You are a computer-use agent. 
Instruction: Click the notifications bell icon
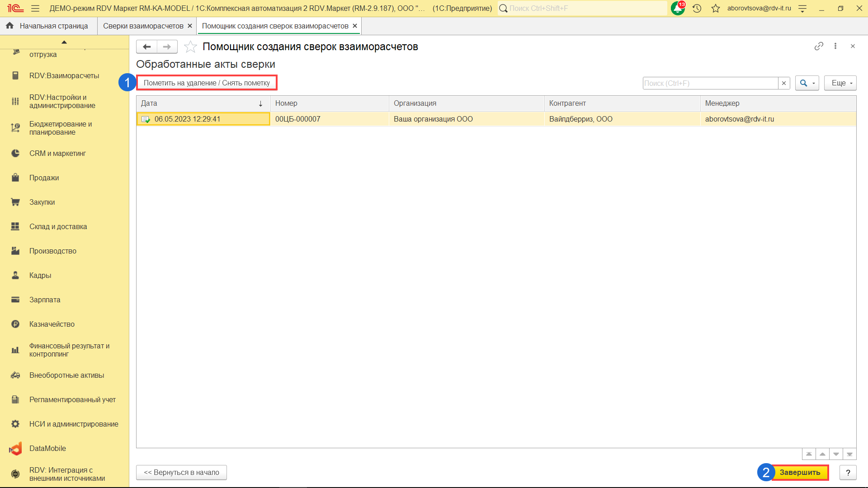click(677, 8)
